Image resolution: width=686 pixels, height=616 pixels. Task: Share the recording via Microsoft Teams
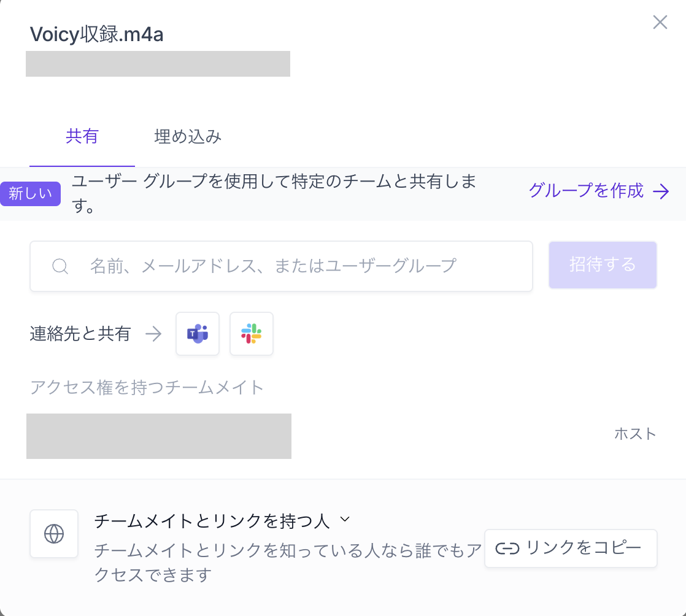pyautogui.click(x=197, y=334)
